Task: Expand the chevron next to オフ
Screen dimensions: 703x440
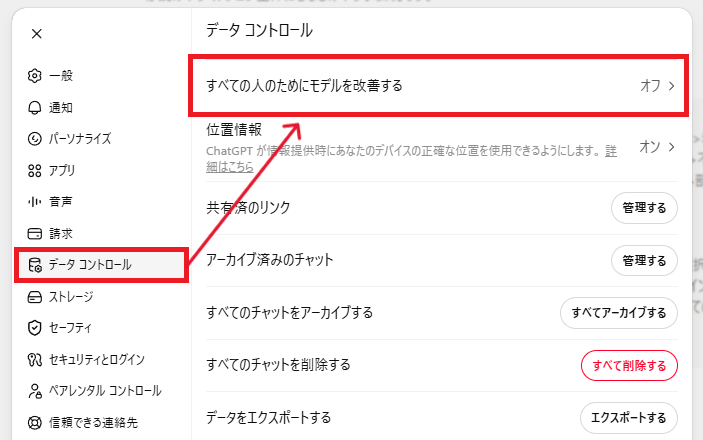Action: [x=672, y=86]
